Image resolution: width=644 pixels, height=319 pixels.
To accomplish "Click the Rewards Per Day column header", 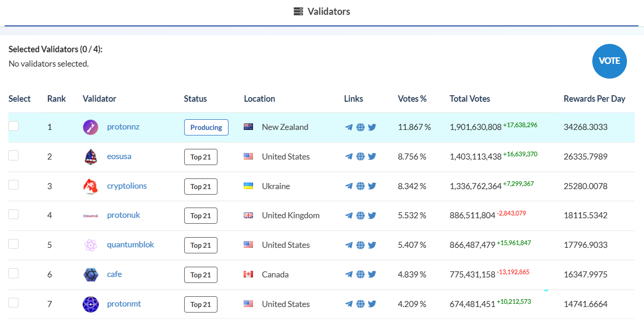I will [x=594, y=98].
